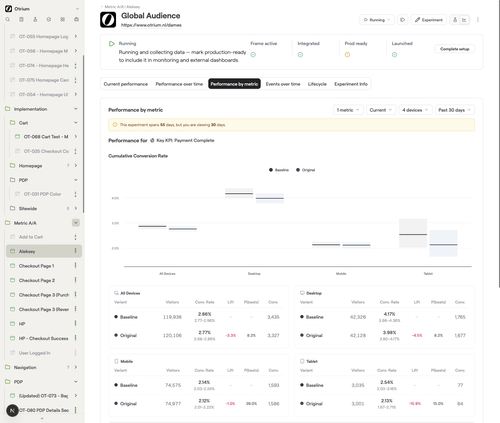Click the Complete setup button
Viewport: 500px width, 423px height.
[x=455, y=49]
